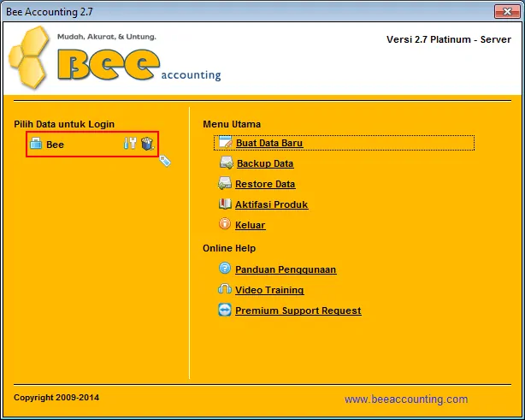This screenshot has width=525, height=420.
Task: Click the Restore Data drive icon
Action: 225,183
